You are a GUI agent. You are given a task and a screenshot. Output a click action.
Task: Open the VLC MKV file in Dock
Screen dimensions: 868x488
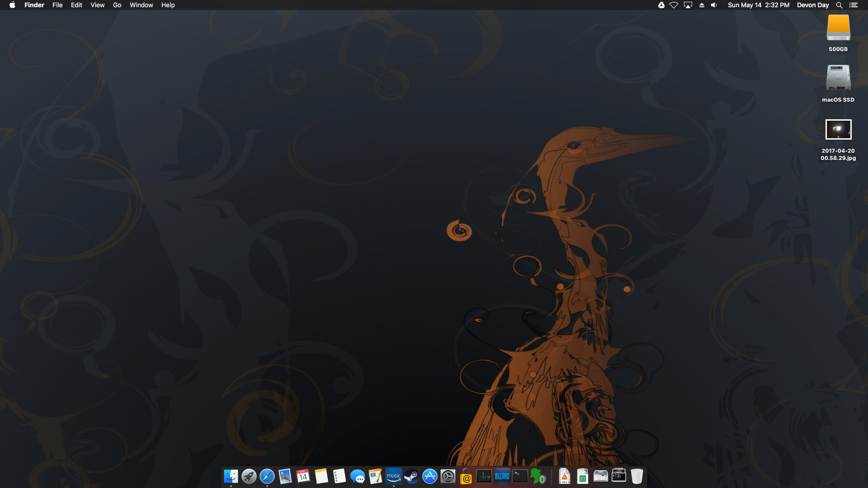[x=565, y=476]
